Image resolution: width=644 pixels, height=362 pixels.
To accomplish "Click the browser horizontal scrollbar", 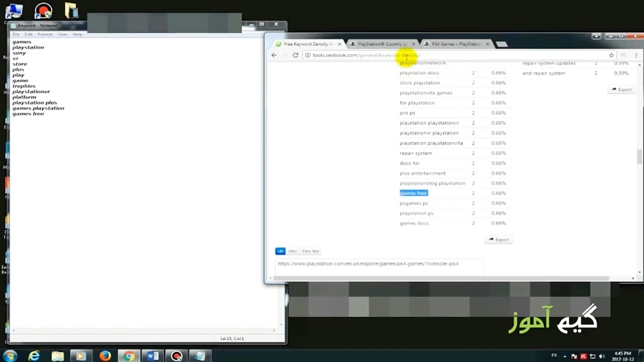I will [441, 278].
